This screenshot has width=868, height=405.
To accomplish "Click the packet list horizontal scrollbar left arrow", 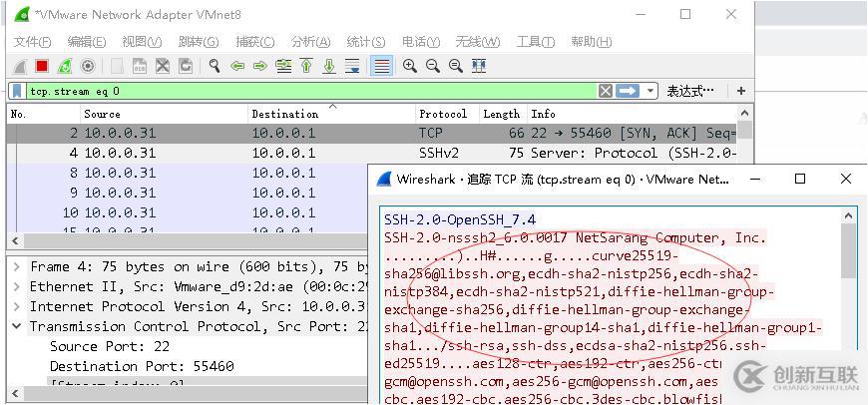I will (14, 241).
